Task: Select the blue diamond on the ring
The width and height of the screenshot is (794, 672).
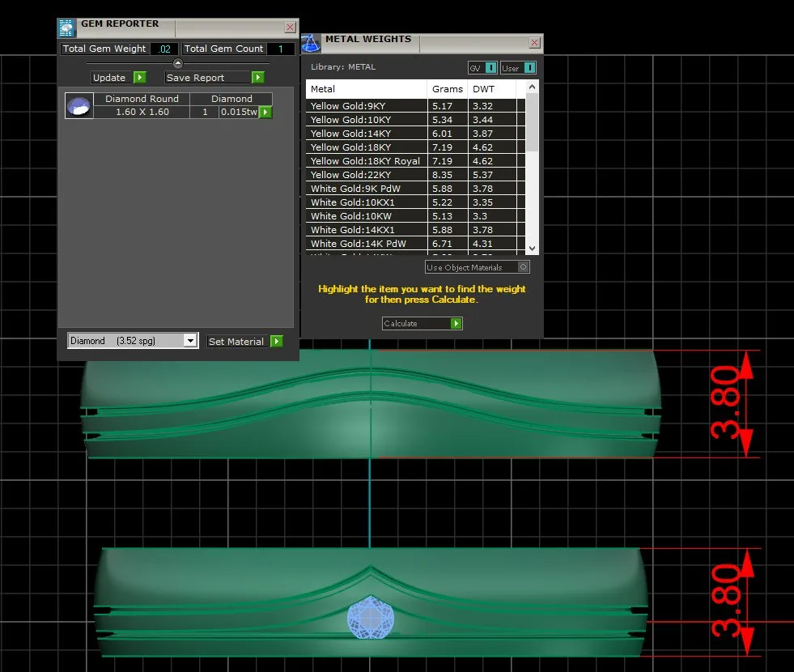Action: click(x=371, y=618)
